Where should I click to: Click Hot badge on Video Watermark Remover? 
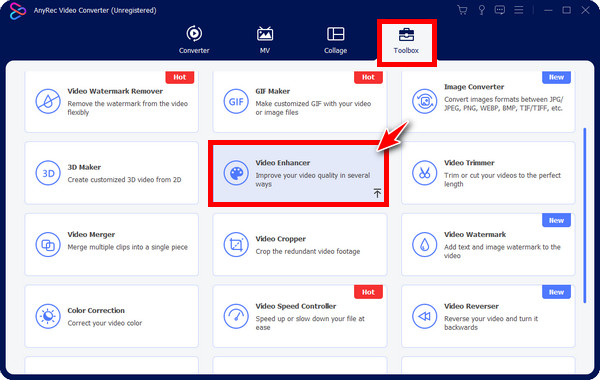(179, 77)
